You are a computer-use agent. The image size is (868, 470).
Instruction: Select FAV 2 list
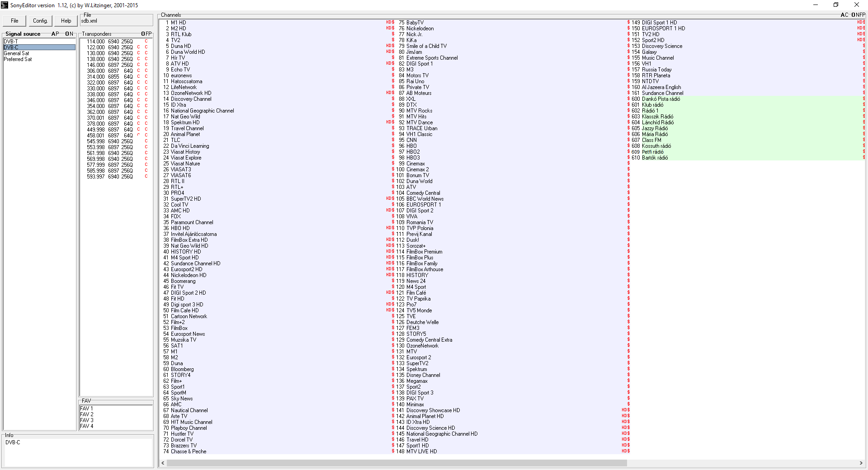tap(116, 414)
